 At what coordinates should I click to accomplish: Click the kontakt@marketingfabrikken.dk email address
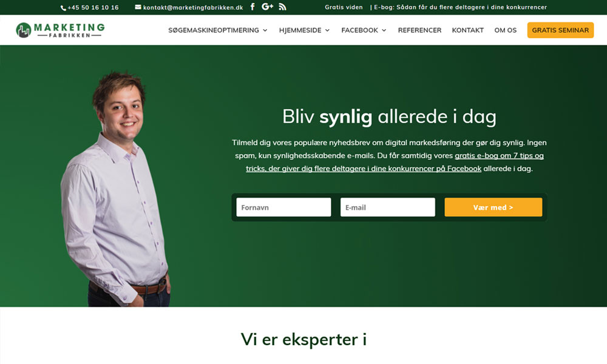pyautogui.click(x=192, y=7)
